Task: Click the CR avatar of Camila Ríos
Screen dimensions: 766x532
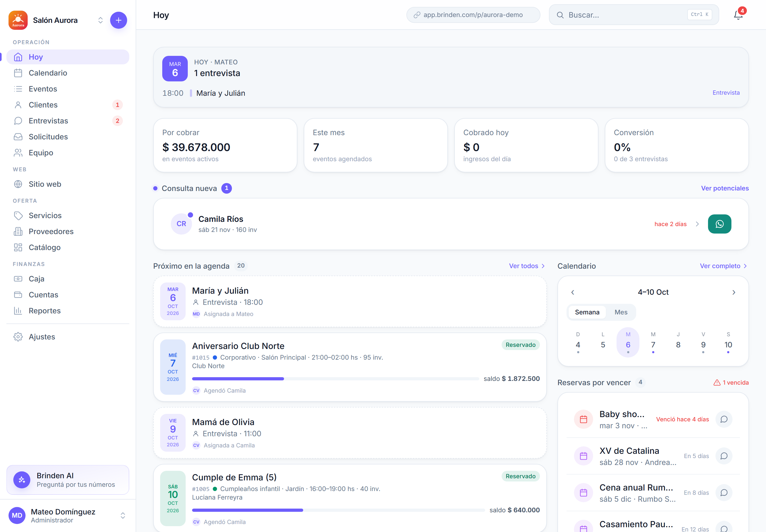Action: click(x=181, y=224)
